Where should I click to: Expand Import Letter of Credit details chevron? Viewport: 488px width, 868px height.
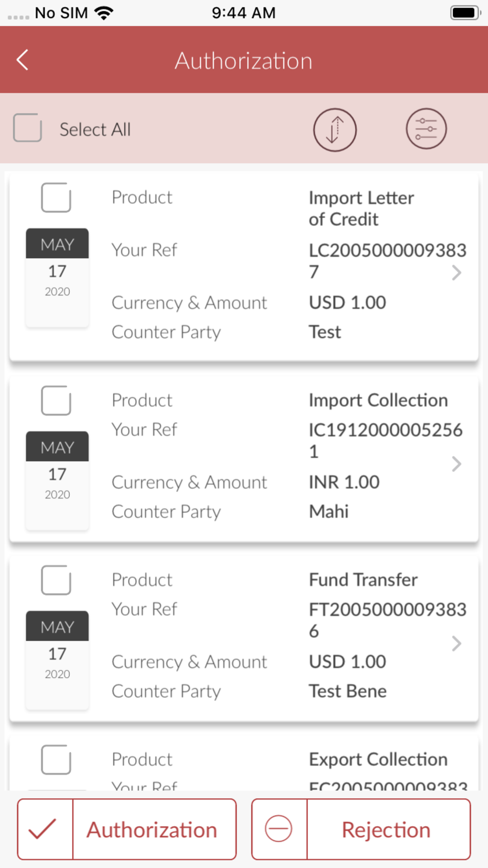pyautogui.click(x=456, y=272)
